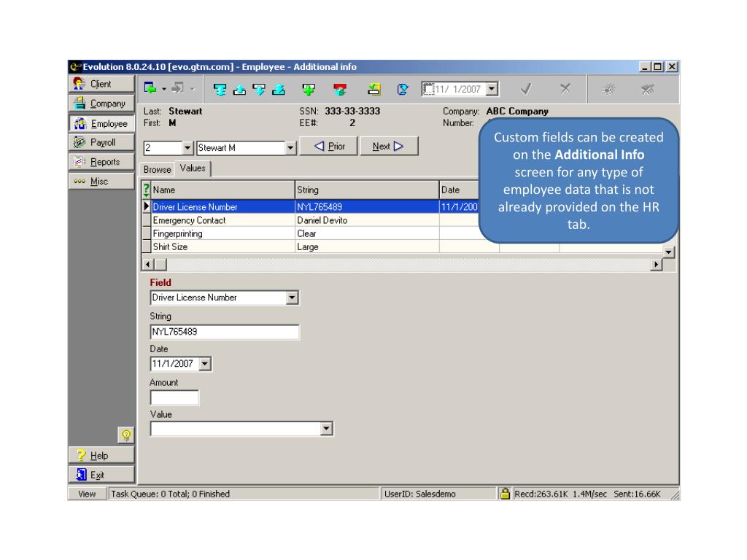Delete record using the red icon
This screenshot has height=560, width=747.
pos(340,89)
